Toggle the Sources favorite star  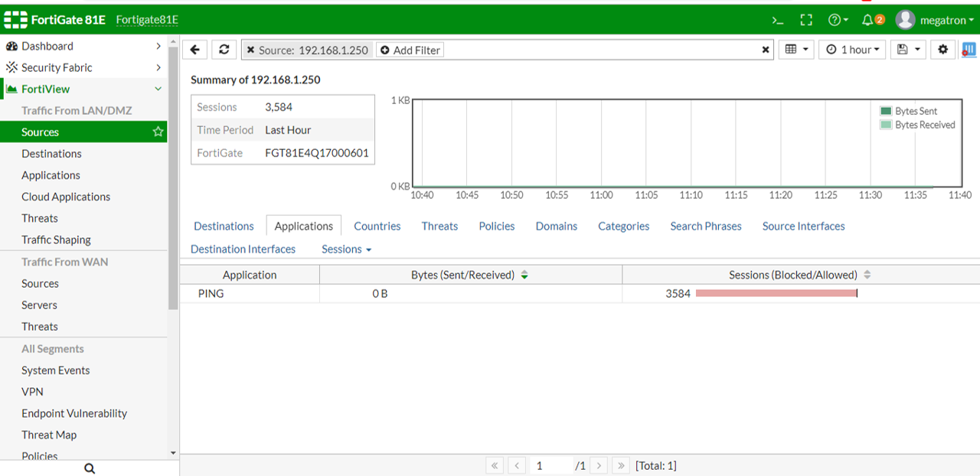158,132
